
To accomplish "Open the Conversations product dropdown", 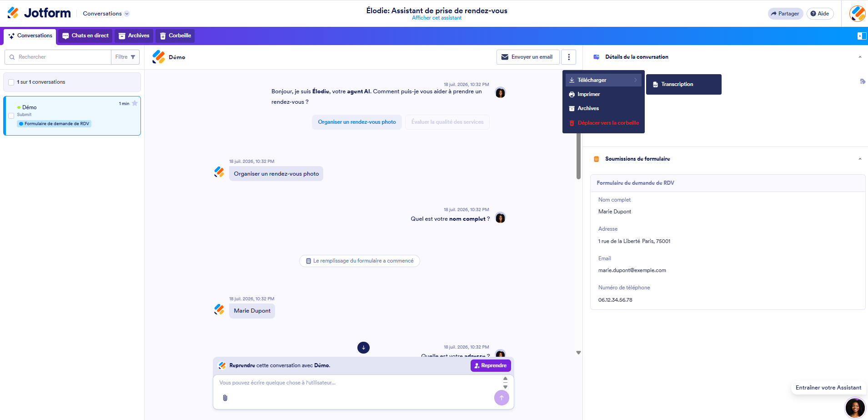I will 106,14.
